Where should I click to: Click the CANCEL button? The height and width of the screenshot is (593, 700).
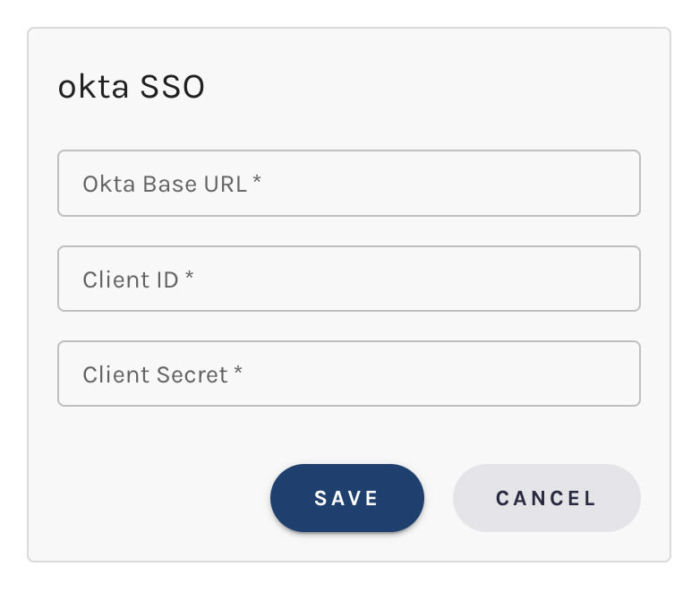point(546,498)
